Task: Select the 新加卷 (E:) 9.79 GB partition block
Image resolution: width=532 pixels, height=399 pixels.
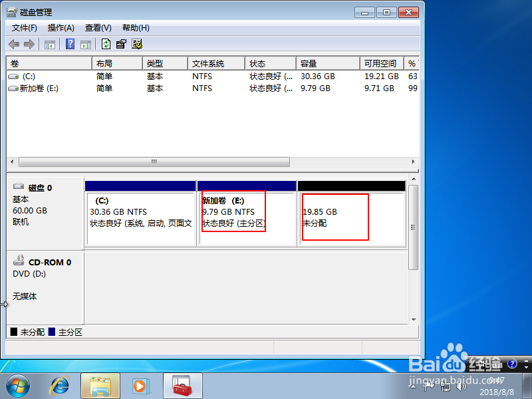Action: 247,213
